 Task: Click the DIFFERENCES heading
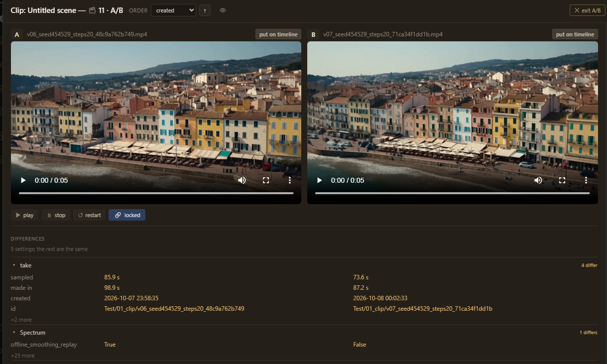pyautogui.click(x=27, y=239)
